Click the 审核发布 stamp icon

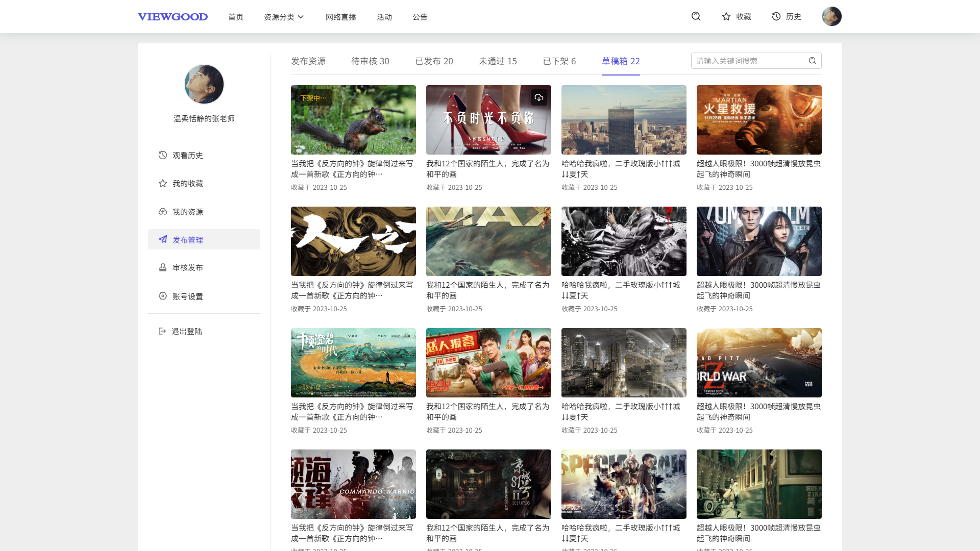pyautogui.click(x=162, y=267)
